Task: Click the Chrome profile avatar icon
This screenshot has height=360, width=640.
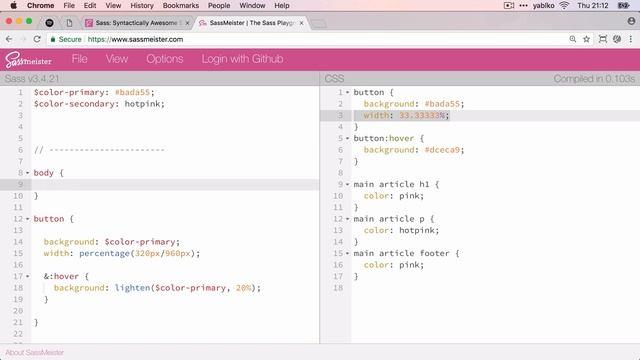Action: tap(631, 21)
